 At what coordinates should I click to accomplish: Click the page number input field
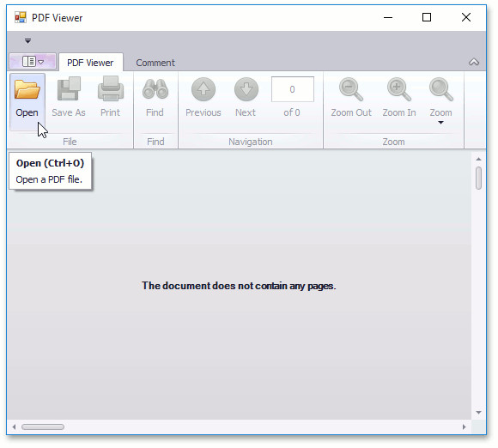point(293,89)
